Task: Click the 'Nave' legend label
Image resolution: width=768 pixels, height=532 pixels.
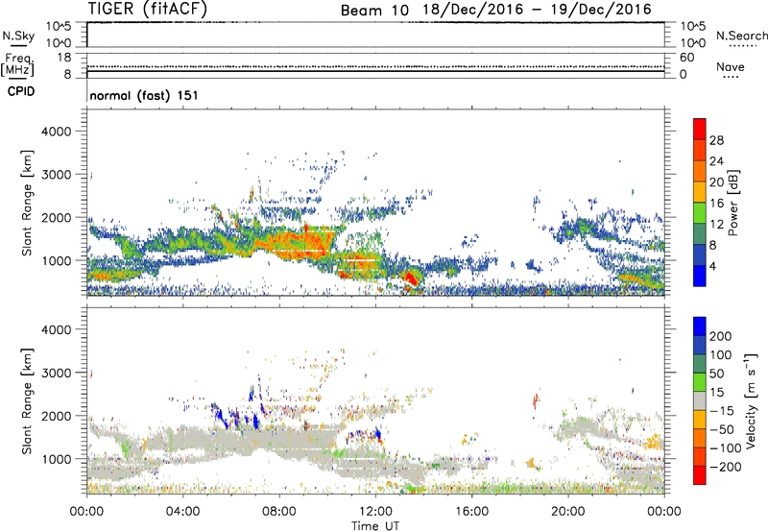Action: pyautogui.click(x=731, y=66)
